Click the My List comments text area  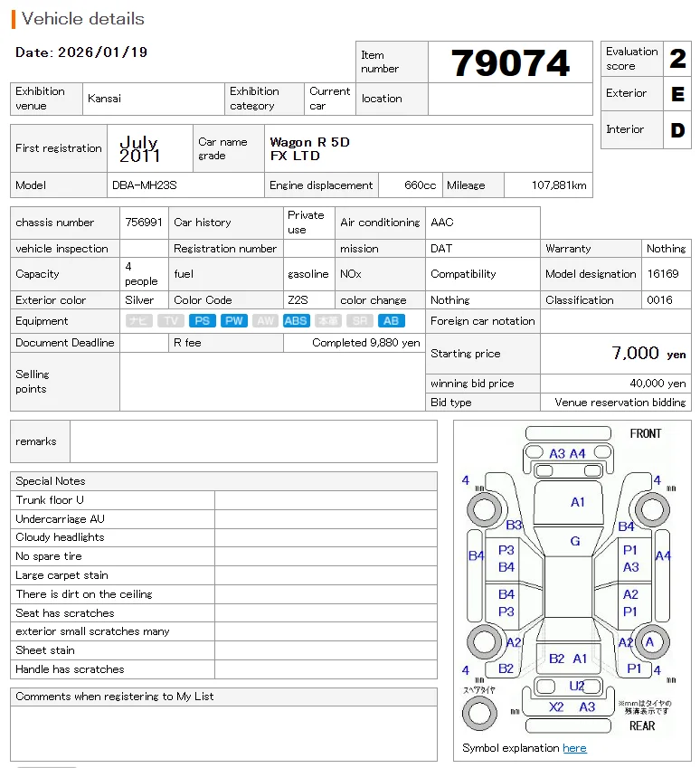coord(223,734)
